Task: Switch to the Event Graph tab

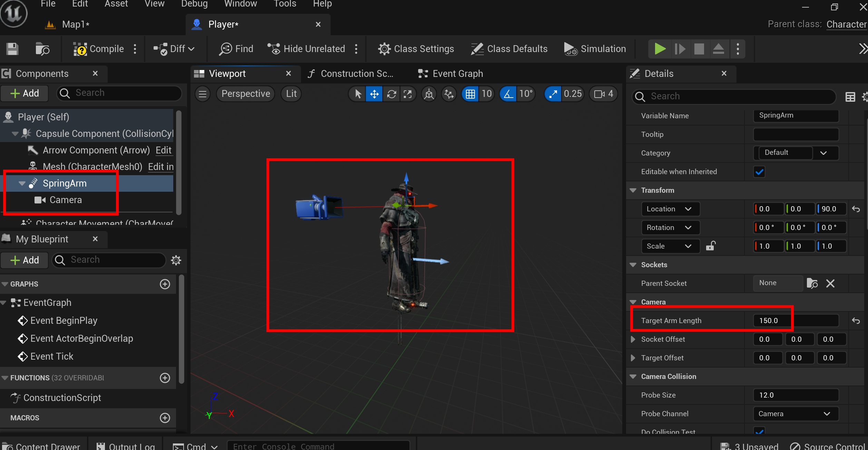Action: 450,74
